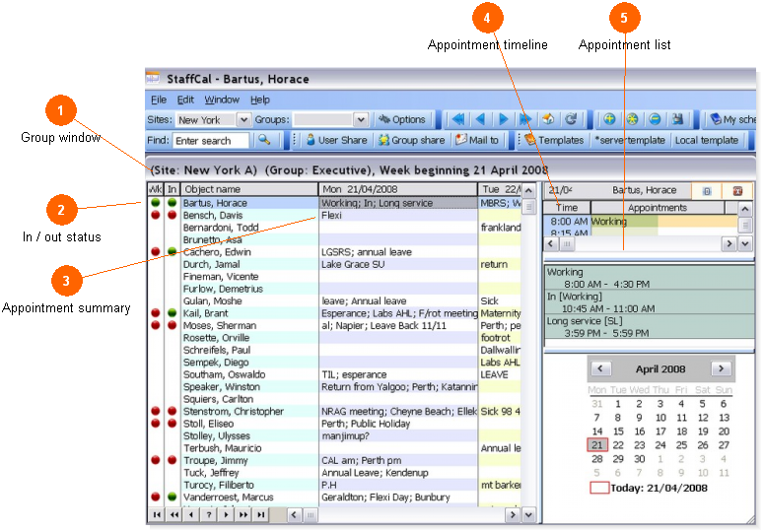This screenshot has width=763, height=532.
Task: Toggle In status dot for Cachero, Edwin
Action: tap(172, 251)
